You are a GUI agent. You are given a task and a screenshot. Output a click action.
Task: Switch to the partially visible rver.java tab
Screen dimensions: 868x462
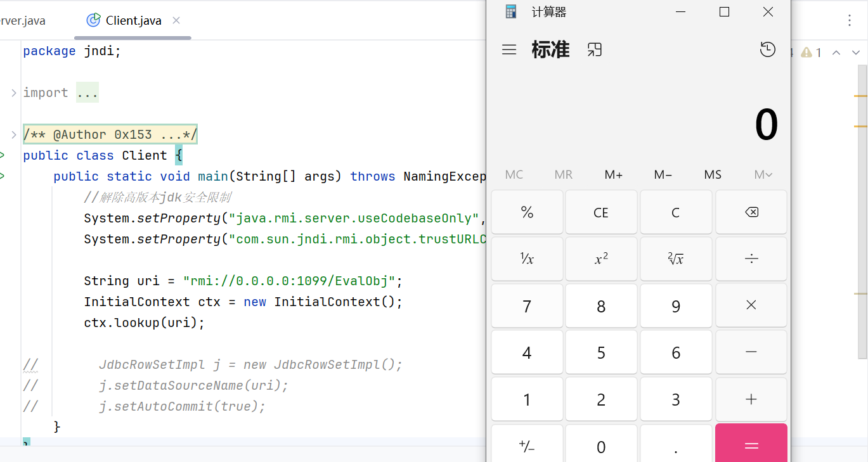click(x=23, y=20)
